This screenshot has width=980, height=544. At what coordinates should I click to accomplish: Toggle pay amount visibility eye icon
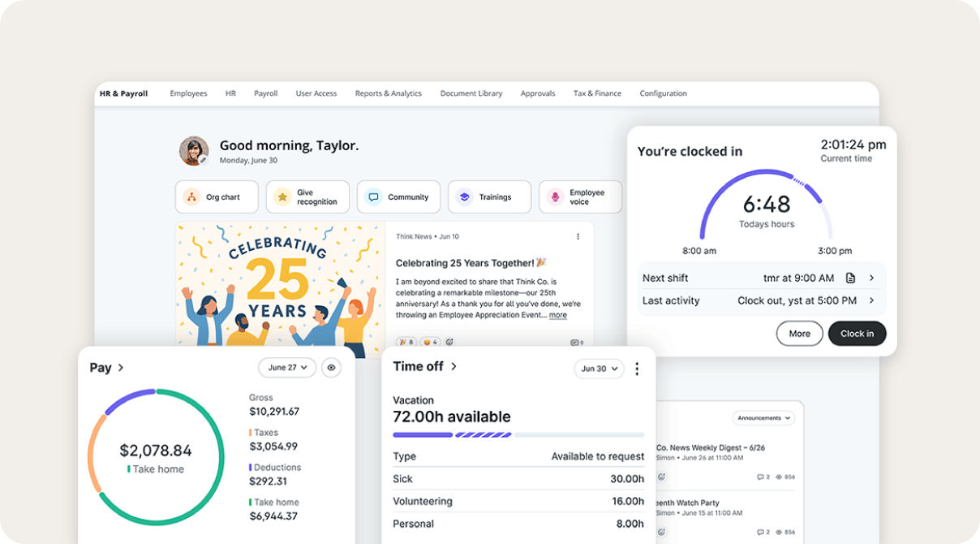pos(331,368)
